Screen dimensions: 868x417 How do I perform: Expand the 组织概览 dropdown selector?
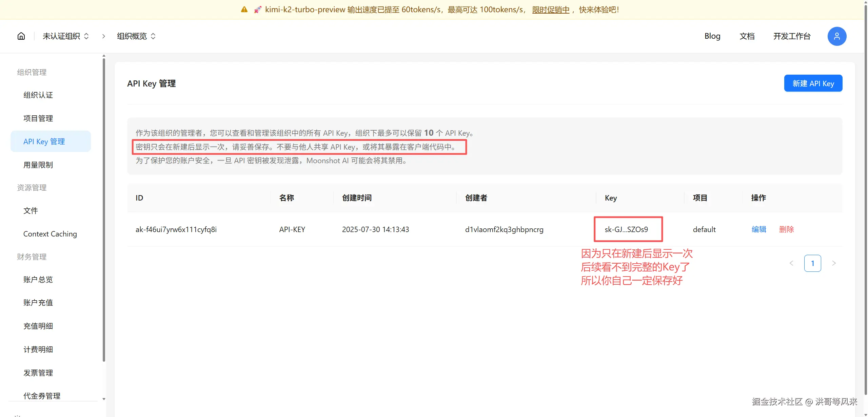click(136, 36)
